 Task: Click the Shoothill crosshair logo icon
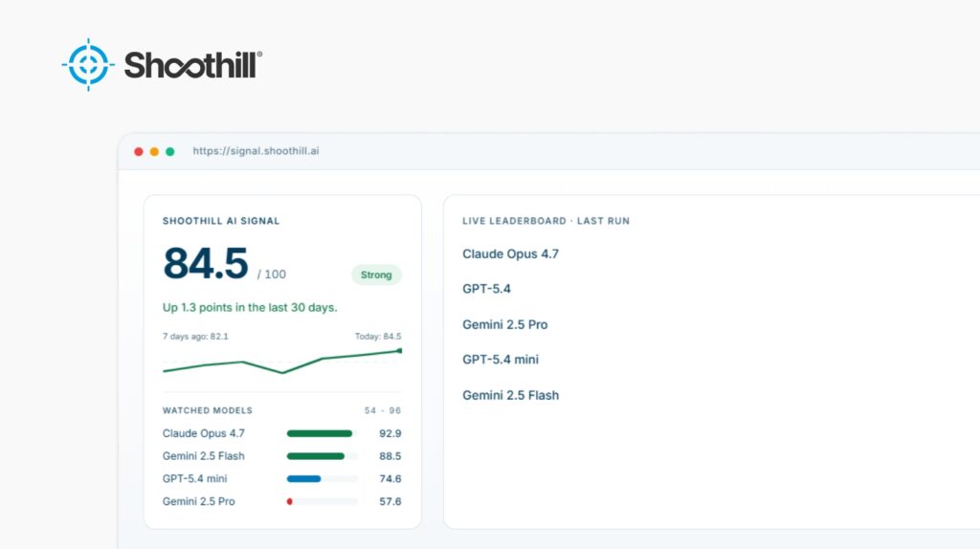point(88,65)
